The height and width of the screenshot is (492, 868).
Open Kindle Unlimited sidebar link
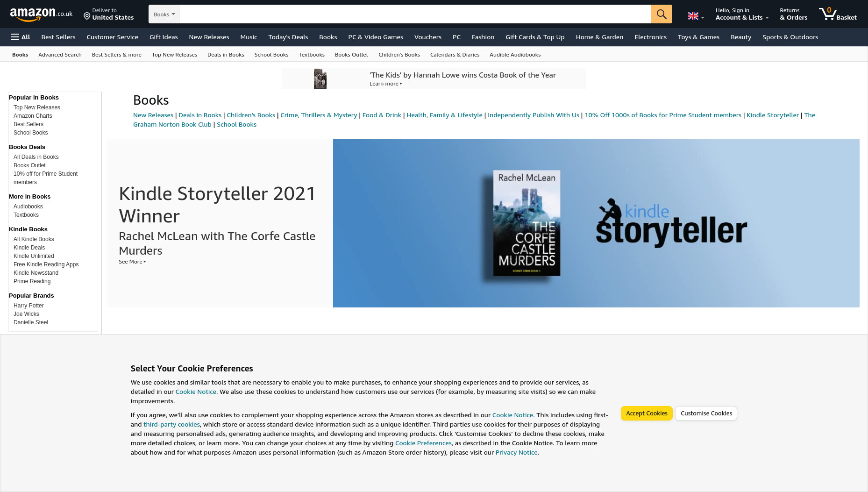tap(34, 256)
